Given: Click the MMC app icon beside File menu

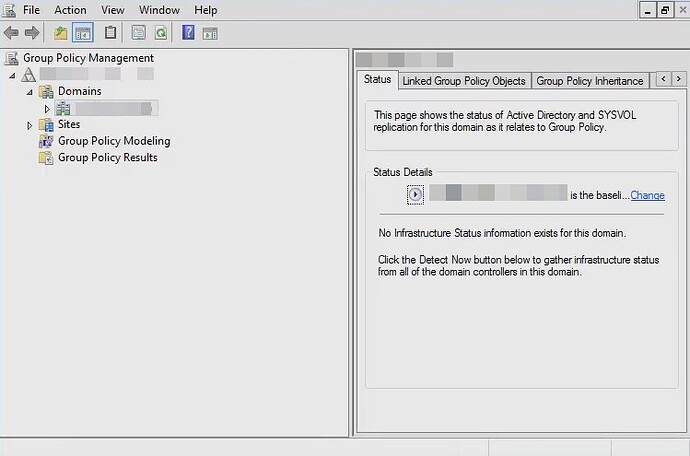Looking at the screenshot, I should (x=9, y=10).
